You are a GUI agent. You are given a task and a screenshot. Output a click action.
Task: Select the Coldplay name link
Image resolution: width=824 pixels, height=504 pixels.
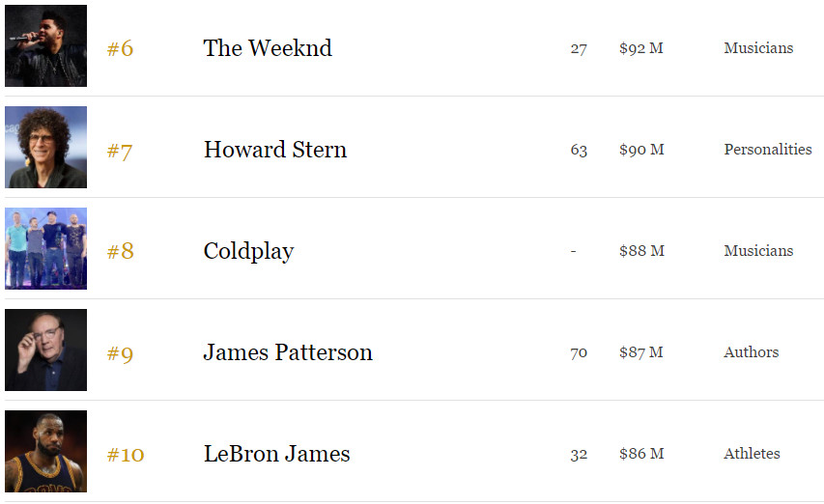248,251
